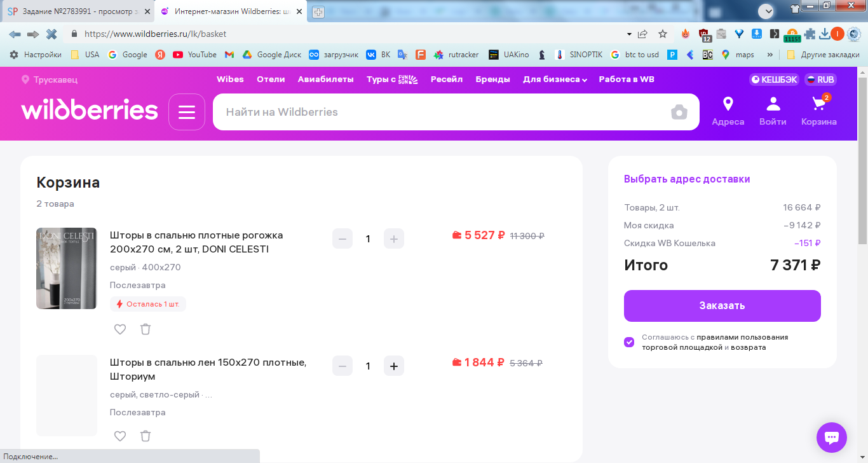The image size is (868, 463).
Task: Open the new tab button
Action: coord(318,11)
